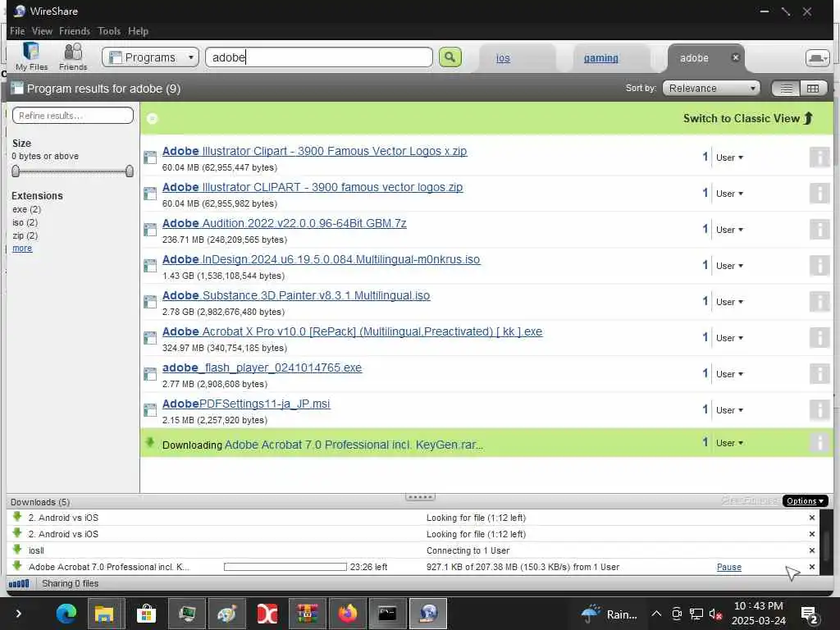Expand User menu for adobe_flash_player
The image size is (840, 630).
(x=729, y=374)
